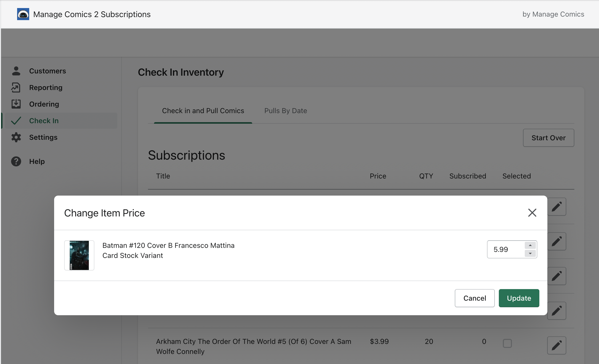The width and height of the screenshot is (599, 364).
Task: Click the Reporting chart icon
Action: pos(16,87)
